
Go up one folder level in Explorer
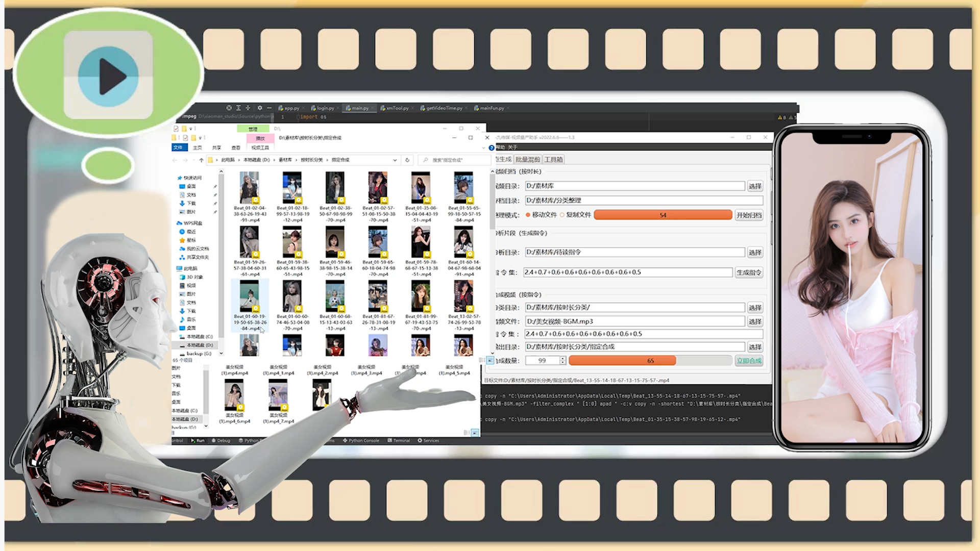coord(201,160)
